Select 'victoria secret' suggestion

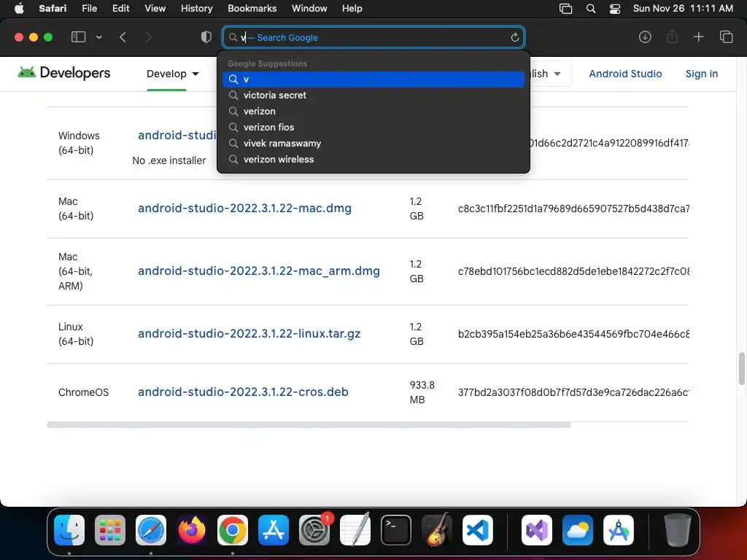coord(373,96)
